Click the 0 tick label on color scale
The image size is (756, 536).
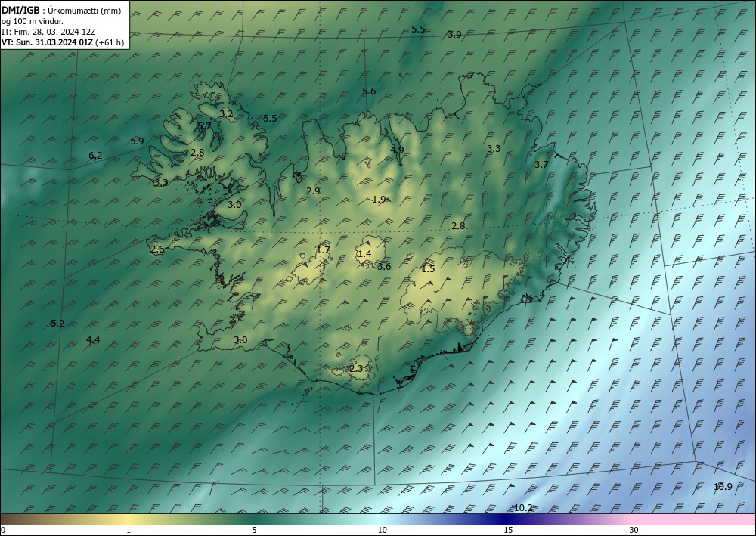click(3, 530)
